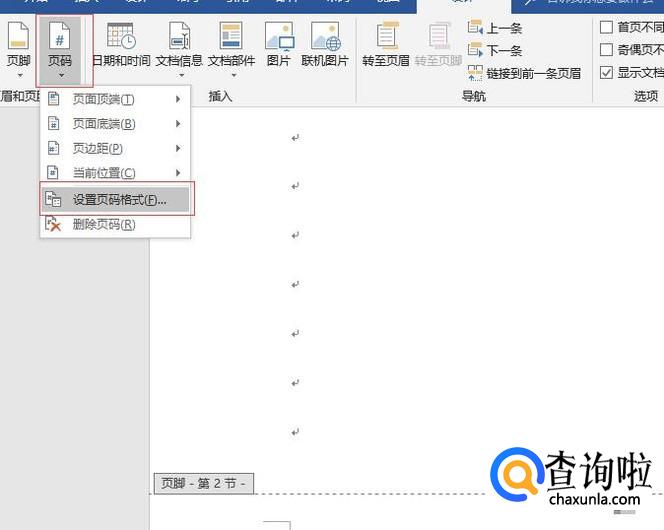664x530 pixels.
Task: Open the 页脚 (Footer) button
Action: click(x=19, y=50)
